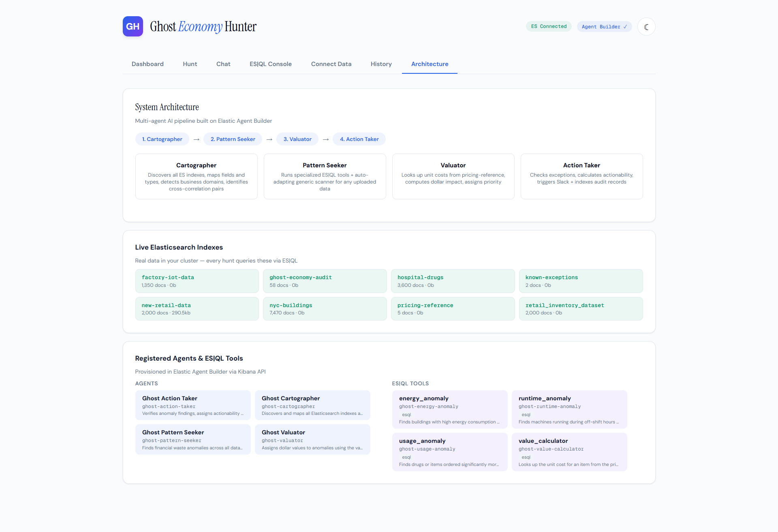
Task: Select the factory-iot-data index card
Action: [x=197, y=281]
